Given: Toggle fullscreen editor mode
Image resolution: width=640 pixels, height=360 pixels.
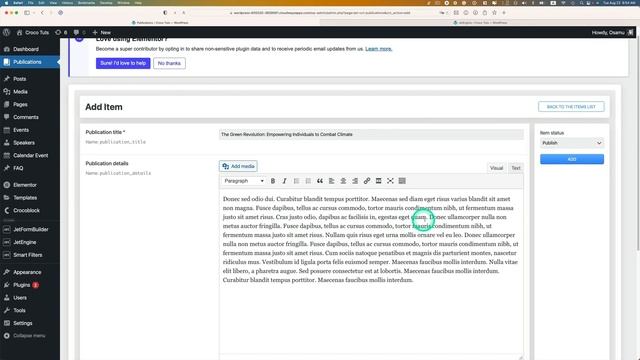Looking at the screenshot, I should pos(390,181).
